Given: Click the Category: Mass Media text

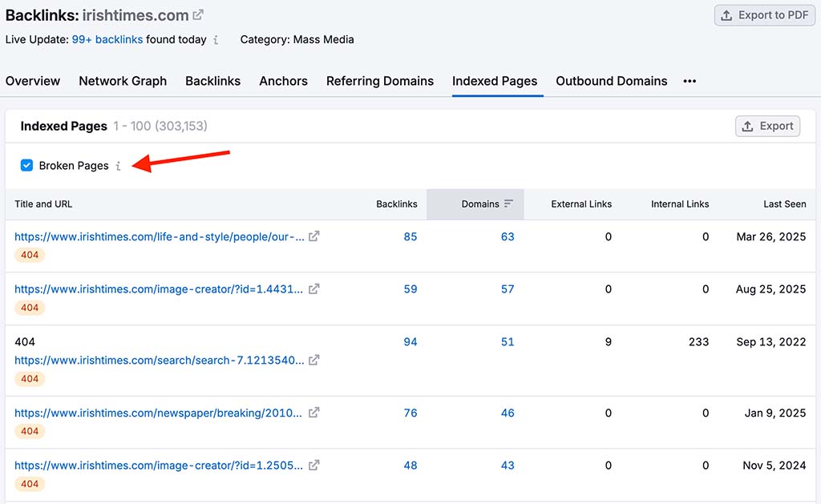Looking at the screenshot, I should pos(297,40).
